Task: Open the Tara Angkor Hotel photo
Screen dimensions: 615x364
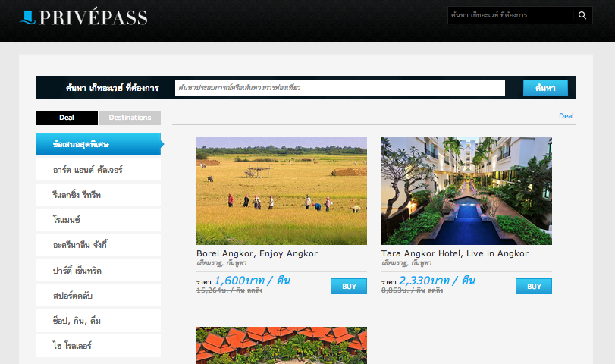Action: (466, 190)
